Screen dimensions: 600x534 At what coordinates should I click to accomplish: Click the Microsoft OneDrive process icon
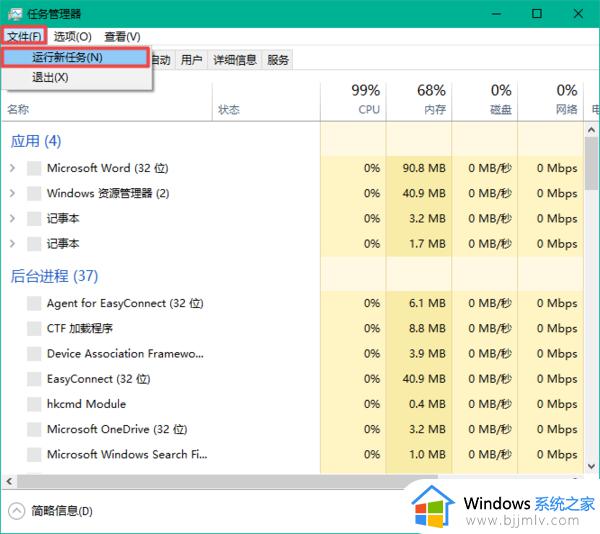click(34, 429)
